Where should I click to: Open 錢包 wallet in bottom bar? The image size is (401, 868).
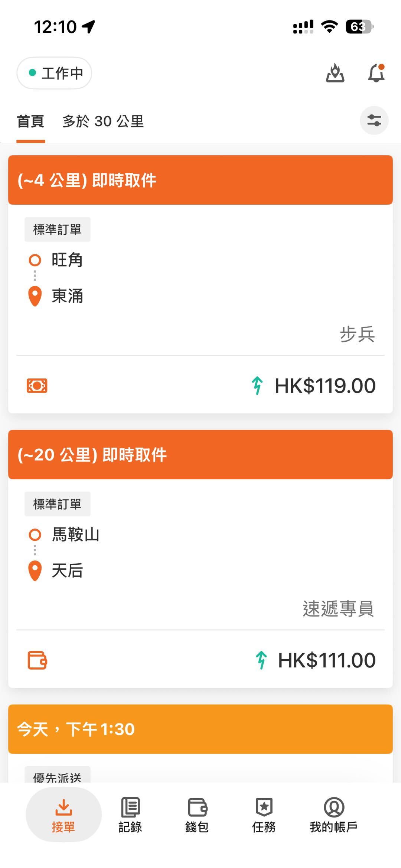(x=197, y=815)
